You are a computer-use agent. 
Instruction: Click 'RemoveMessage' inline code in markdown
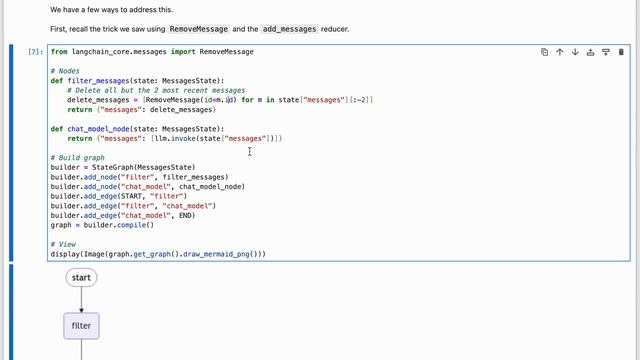199,29
